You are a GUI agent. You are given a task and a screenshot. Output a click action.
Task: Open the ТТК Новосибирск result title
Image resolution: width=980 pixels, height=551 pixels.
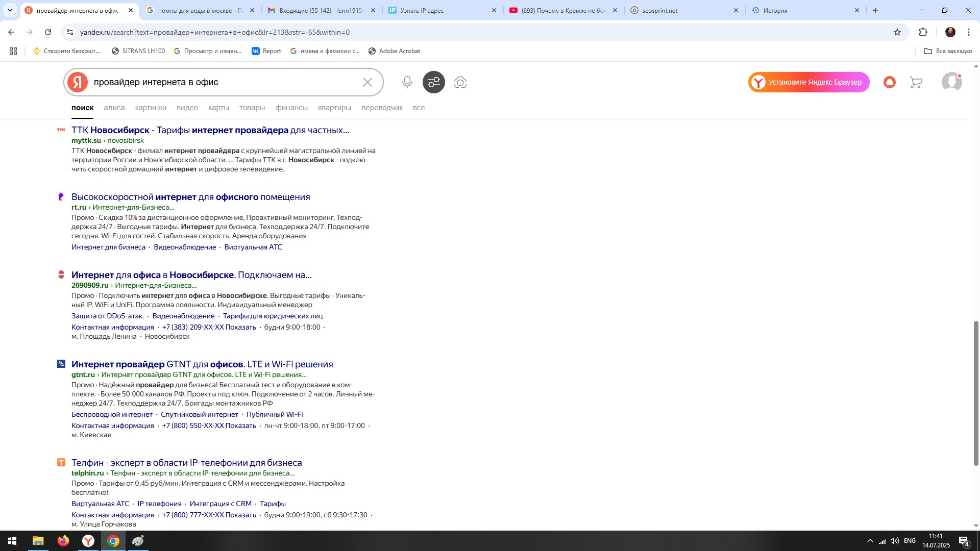click(210, 130)
